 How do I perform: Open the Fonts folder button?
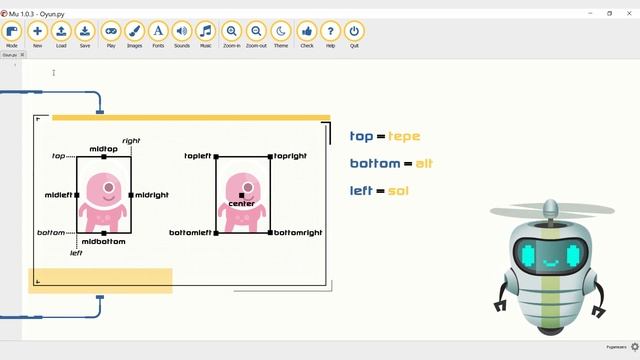coord(158,35)
